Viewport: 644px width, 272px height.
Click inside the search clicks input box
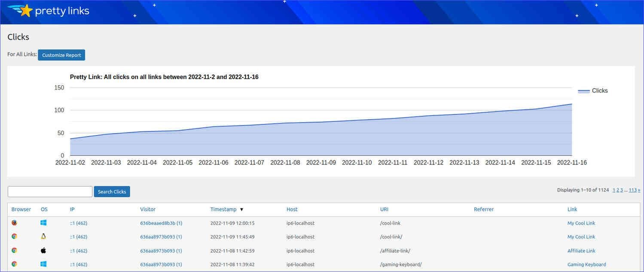[49, 191]
